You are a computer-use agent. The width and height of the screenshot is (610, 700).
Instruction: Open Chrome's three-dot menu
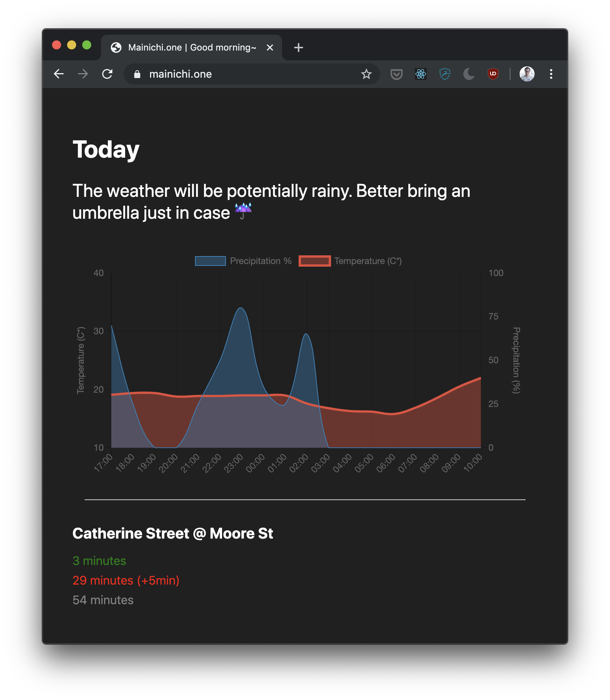551,74
